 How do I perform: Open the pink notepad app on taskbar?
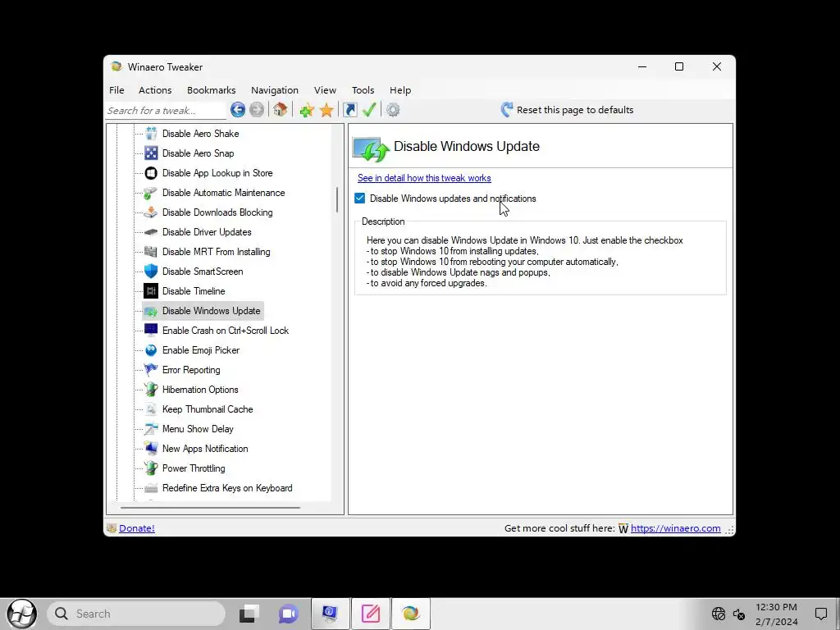point(371,614)
